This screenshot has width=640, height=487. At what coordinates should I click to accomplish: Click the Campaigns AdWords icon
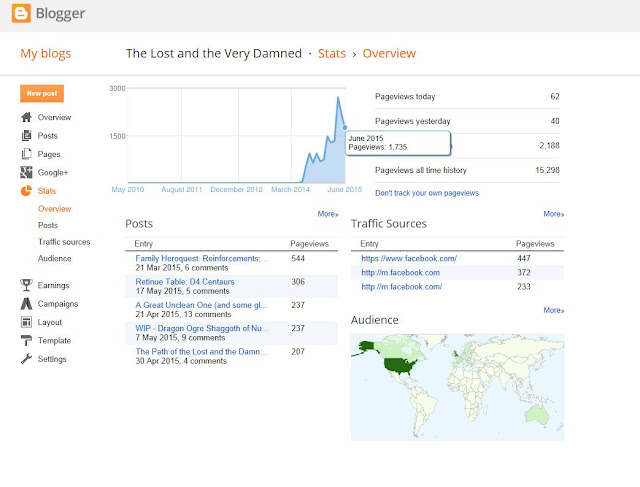[26, 303]
